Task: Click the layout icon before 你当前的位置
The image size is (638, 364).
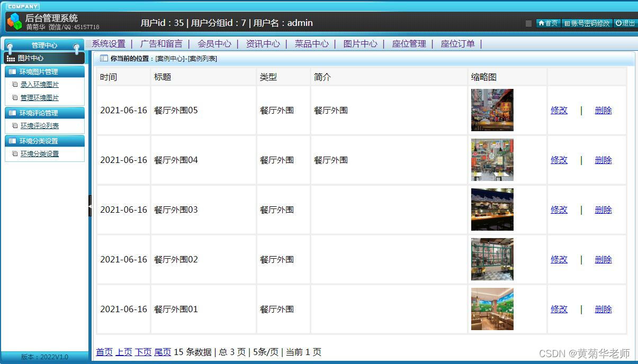Action: 104,58
